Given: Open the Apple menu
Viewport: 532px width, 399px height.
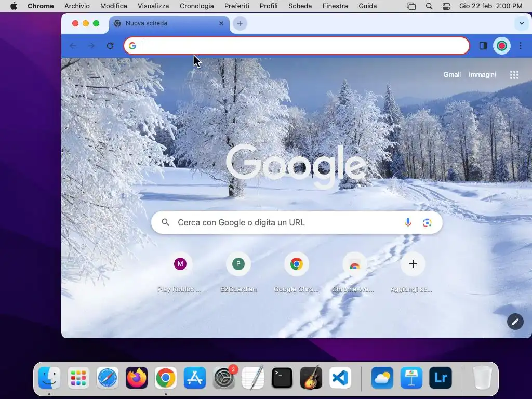Looking at the screenshot, I should coord(14,6).
